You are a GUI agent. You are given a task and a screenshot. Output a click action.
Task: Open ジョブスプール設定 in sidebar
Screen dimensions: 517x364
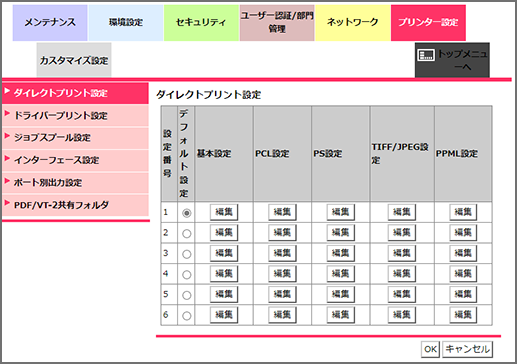click(75, 138)
